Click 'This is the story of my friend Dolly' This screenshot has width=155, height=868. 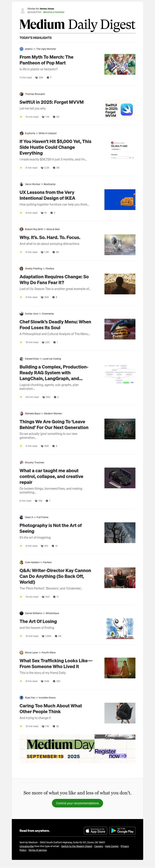pos(43,673)
